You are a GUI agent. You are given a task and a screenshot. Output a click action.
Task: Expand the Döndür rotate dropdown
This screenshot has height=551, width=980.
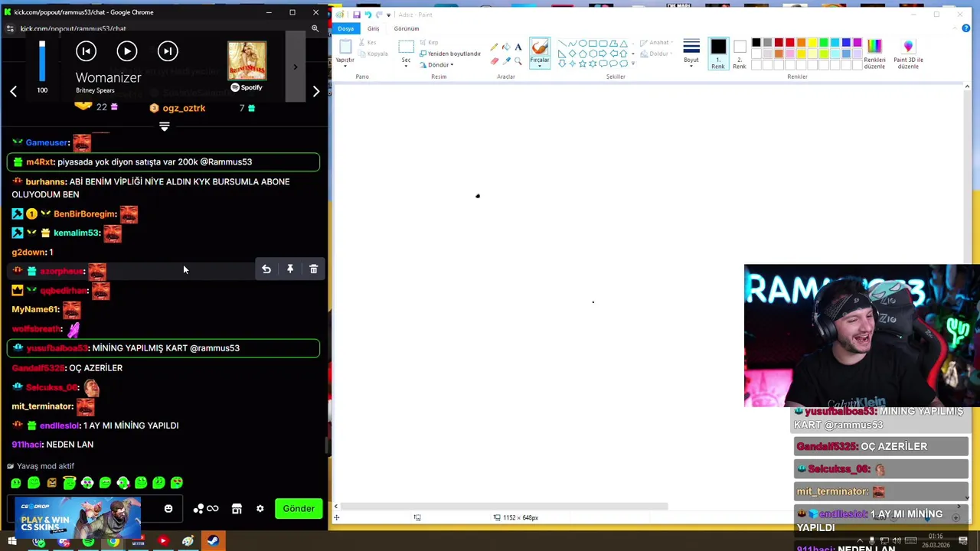[x=436, y=65]
